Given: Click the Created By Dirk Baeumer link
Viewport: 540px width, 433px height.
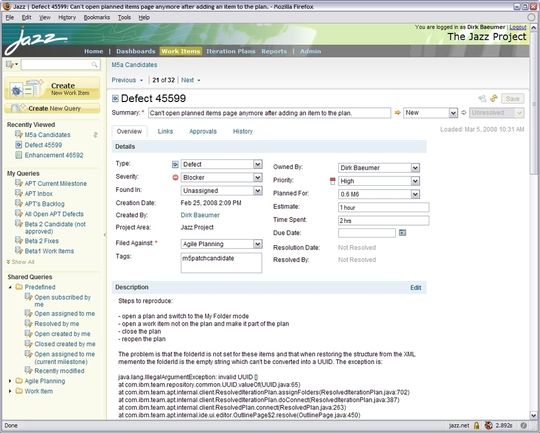Looking at the screenshot, I should (200, 215).
